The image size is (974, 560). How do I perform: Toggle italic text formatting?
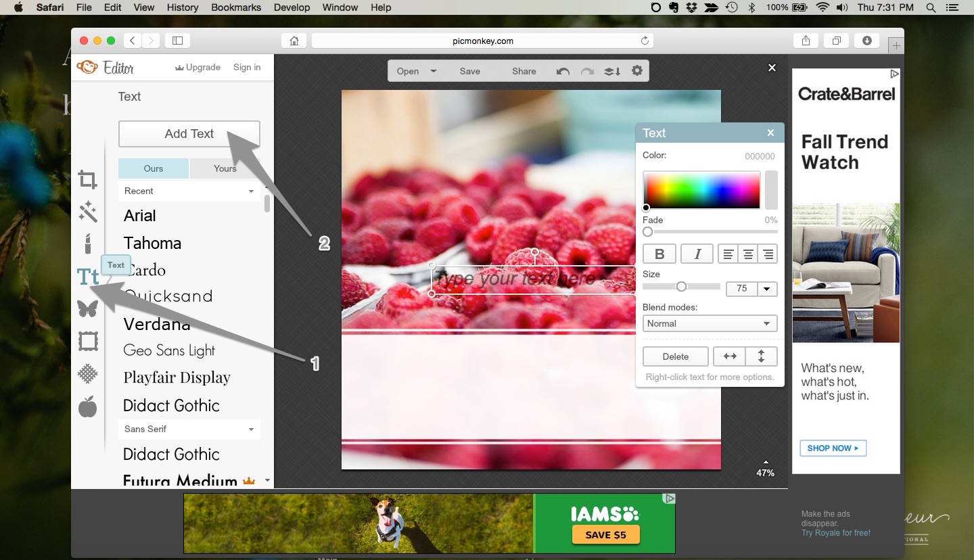697,254
